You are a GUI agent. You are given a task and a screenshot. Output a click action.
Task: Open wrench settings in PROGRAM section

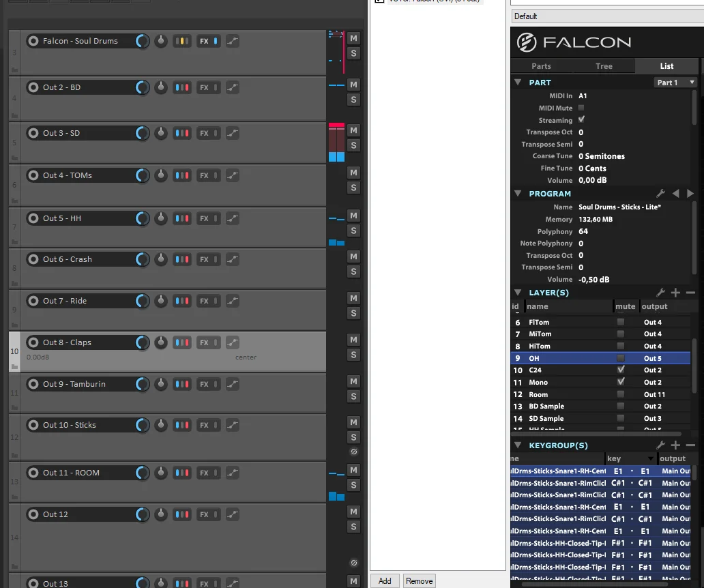[660, 194]
